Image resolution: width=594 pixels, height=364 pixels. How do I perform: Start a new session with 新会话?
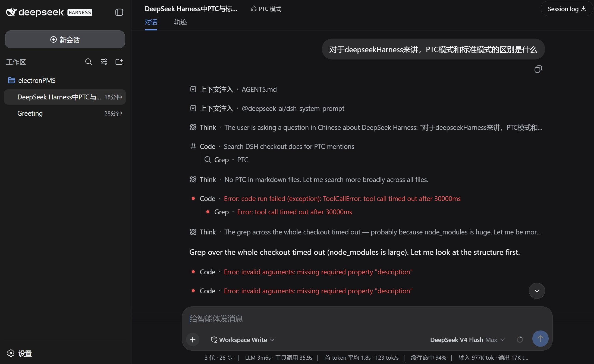[x=65, y=40]
